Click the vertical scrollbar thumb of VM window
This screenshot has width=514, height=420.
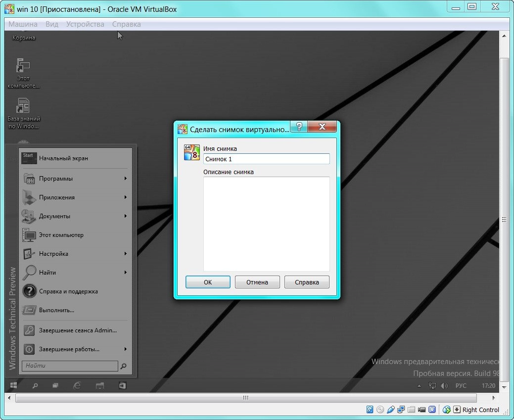pyautogui.click(x=504, y=220)
